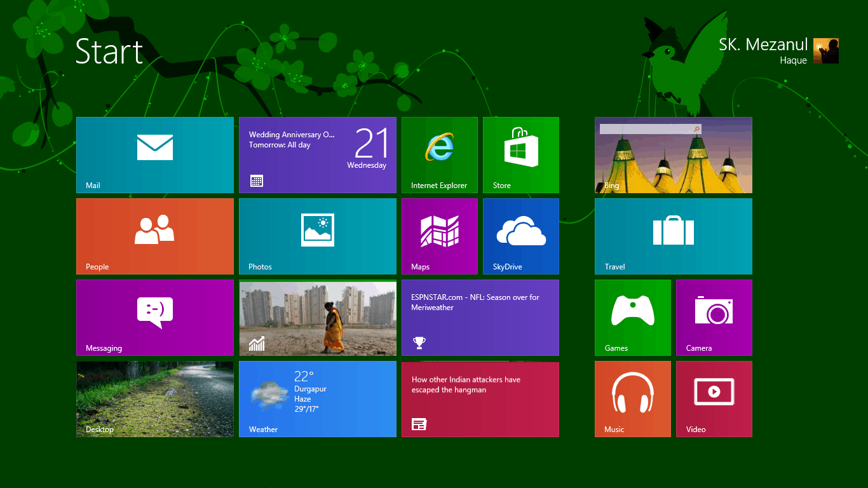Click the 29°/17° forecast text

click(306, 409)
